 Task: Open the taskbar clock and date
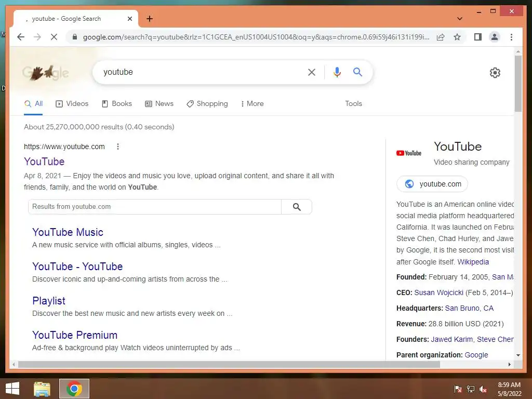509,389
